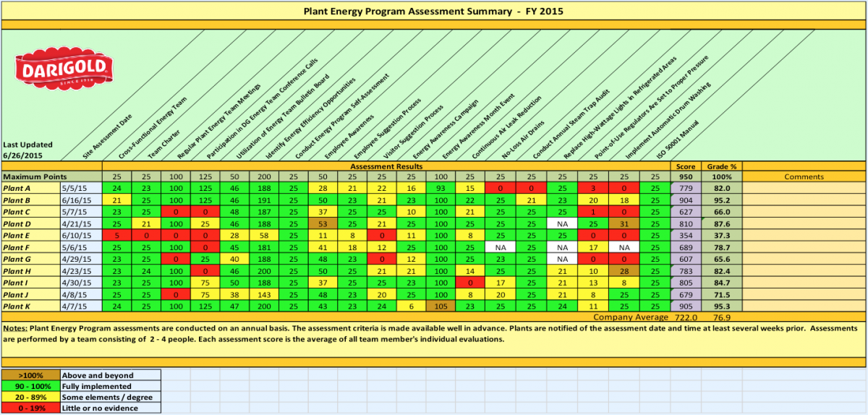Select the company average grade '76.9'
The width and height of the screenshot is (868, 415).
pyautogui.click(x=720, y=317)
